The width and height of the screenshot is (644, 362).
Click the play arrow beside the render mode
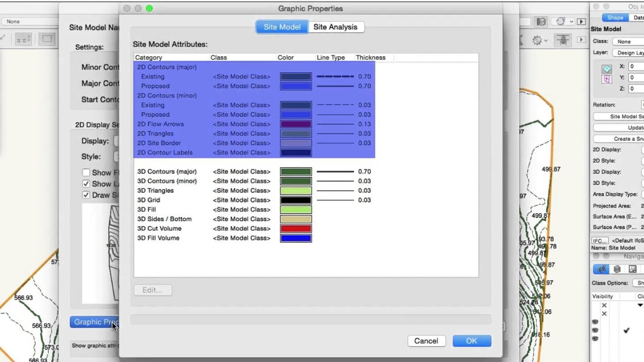[581, 22]
